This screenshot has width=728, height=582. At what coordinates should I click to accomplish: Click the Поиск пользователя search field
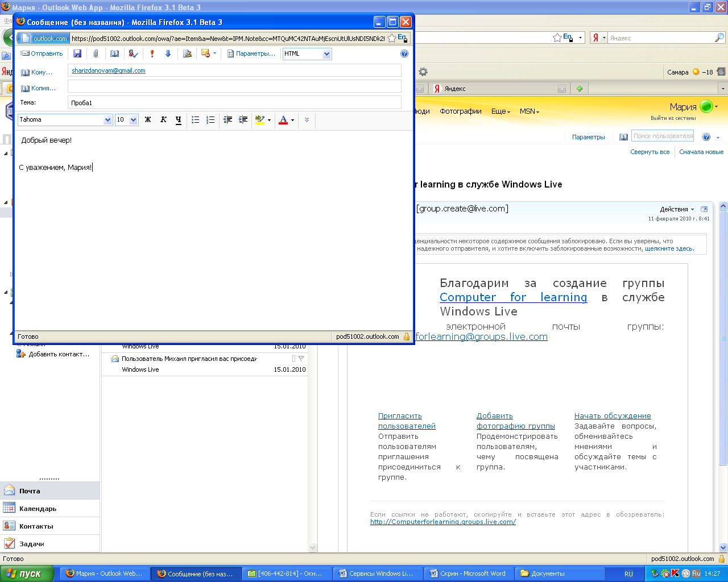[663, 136]
